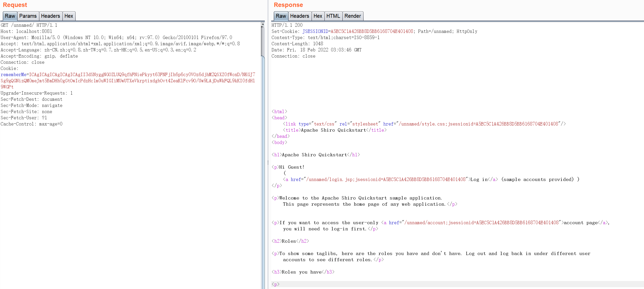Click the divider handle between Request and Response
The height and width of the screenshot is (289, 644).
pyautogui.click(x=268, y=162)
